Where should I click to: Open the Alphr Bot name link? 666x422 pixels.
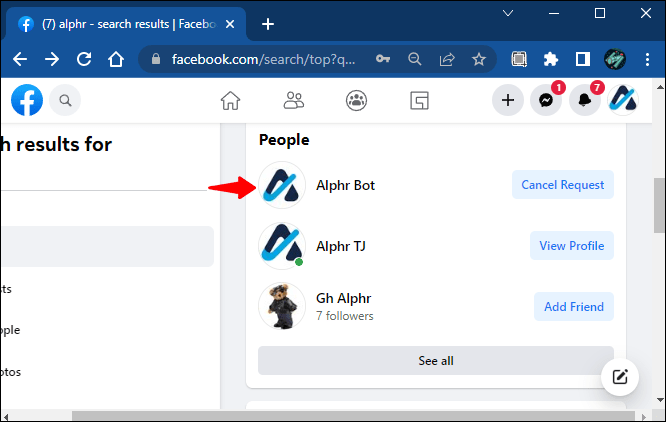coord(345,185)
